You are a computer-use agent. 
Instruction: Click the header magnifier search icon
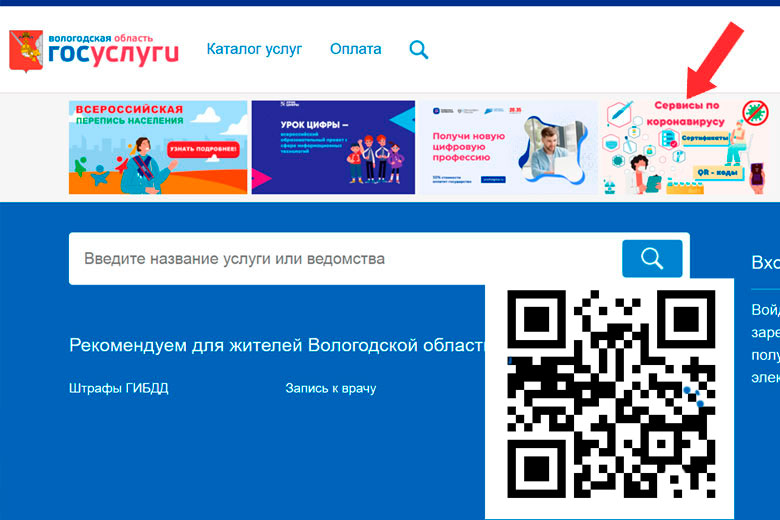418,49
